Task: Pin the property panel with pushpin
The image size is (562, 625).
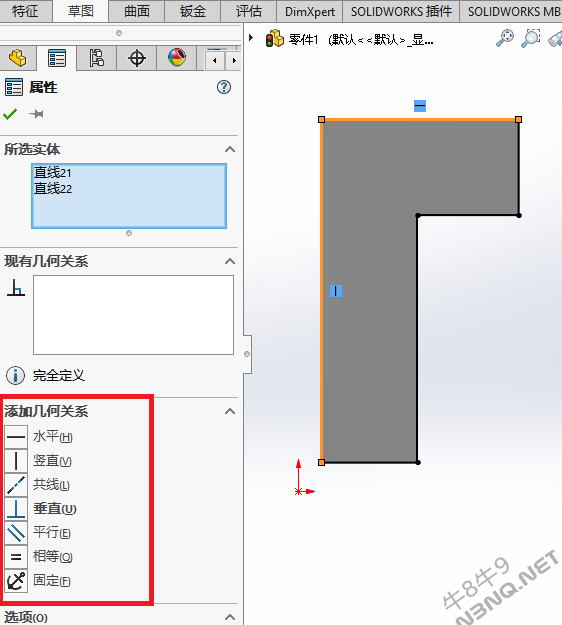Action: [36, 114]
